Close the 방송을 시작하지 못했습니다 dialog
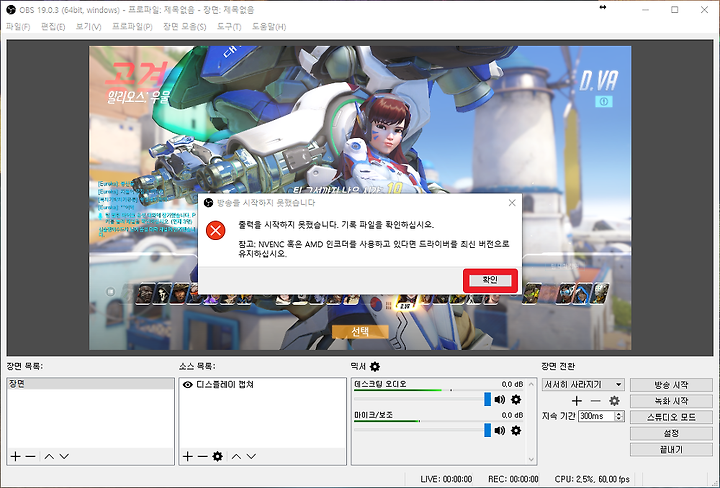The width and height of the screenshot is (720, 488). 512,203
